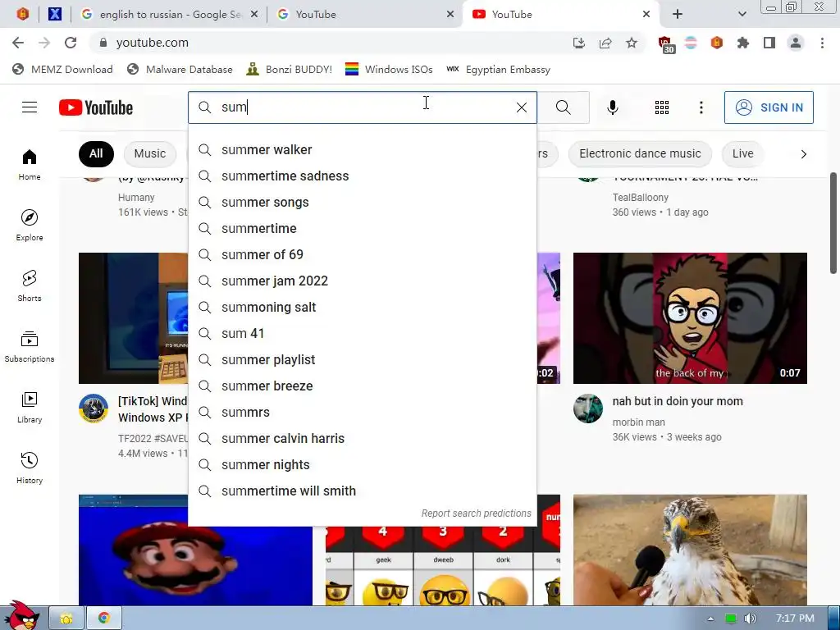This screenshot has width=840, height=630.
Task: Click the magnifier search button
Action: (x=563, y=107)
